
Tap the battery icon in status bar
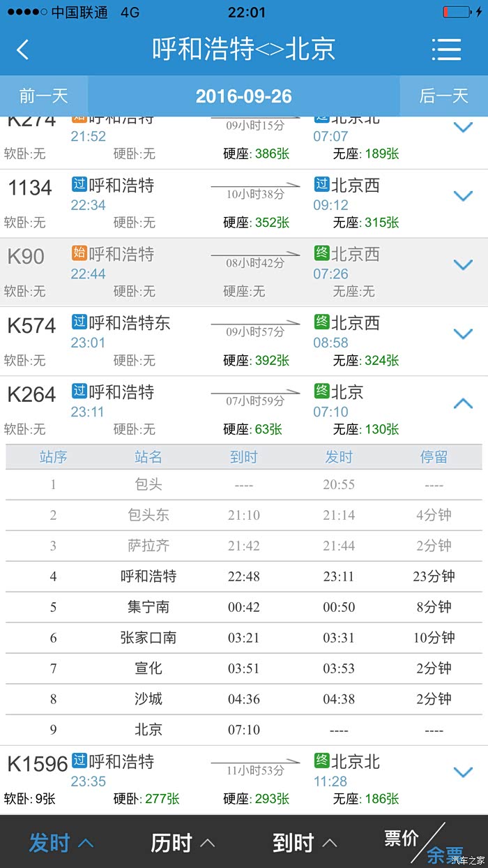[457, 13]
